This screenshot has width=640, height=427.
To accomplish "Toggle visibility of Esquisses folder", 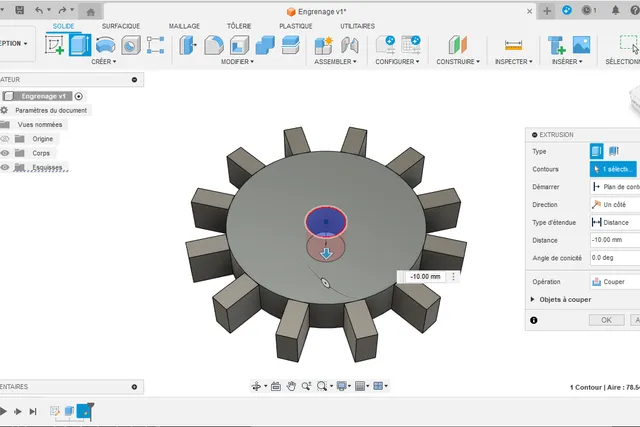I will (4, 167).
